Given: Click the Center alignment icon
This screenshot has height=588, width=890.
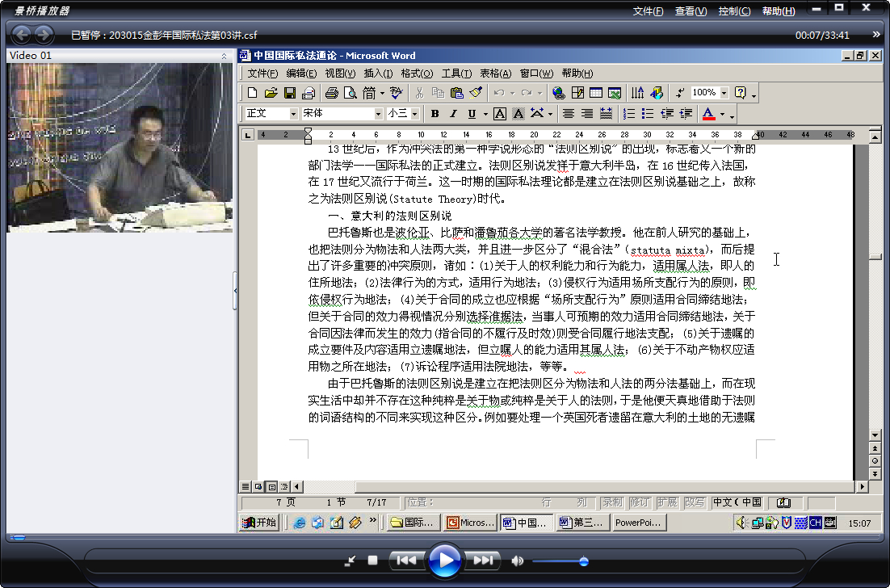Looking at the screenshot, I should 569,114.
